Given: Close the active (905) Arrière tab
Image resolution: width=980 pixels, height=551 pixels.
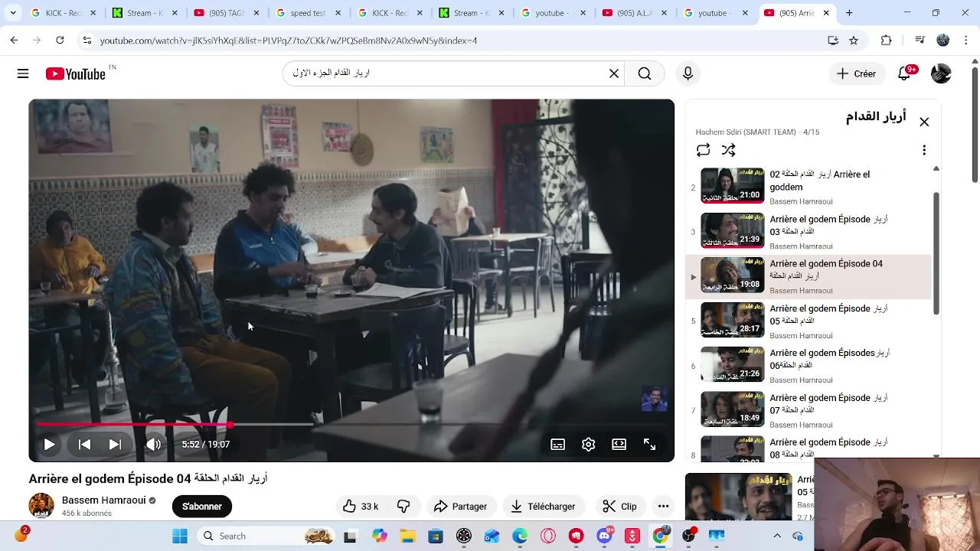Looking at the screenshot, I should (826, 13).
